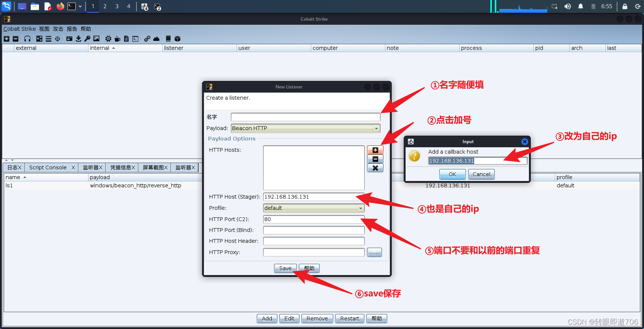Open the 帮助 menu in menu bar

86,29
